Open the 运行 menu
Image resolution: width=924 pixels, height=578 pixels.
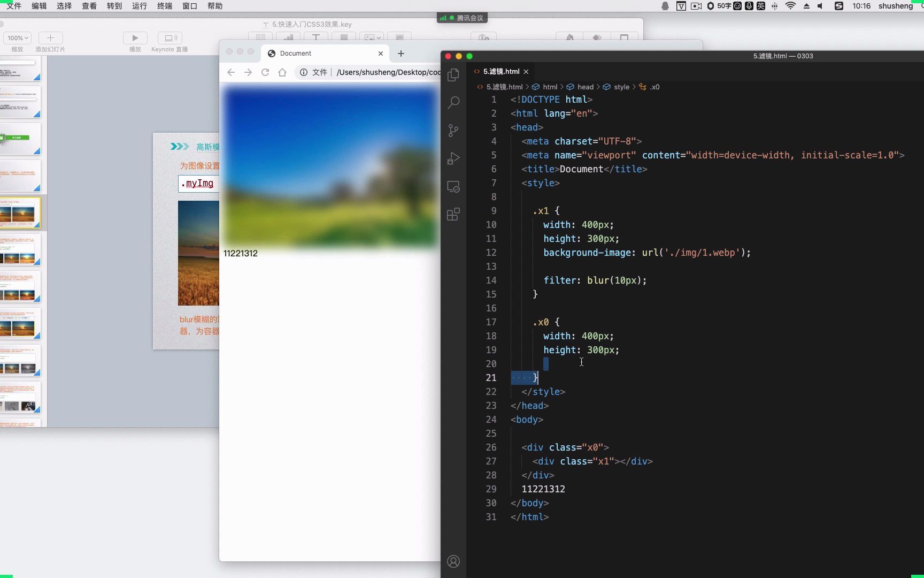click(x=140, y=6)
